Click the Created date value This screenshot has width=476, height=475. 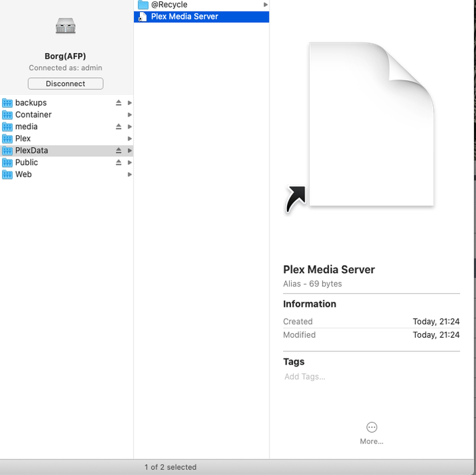click(x=436, y=322)
